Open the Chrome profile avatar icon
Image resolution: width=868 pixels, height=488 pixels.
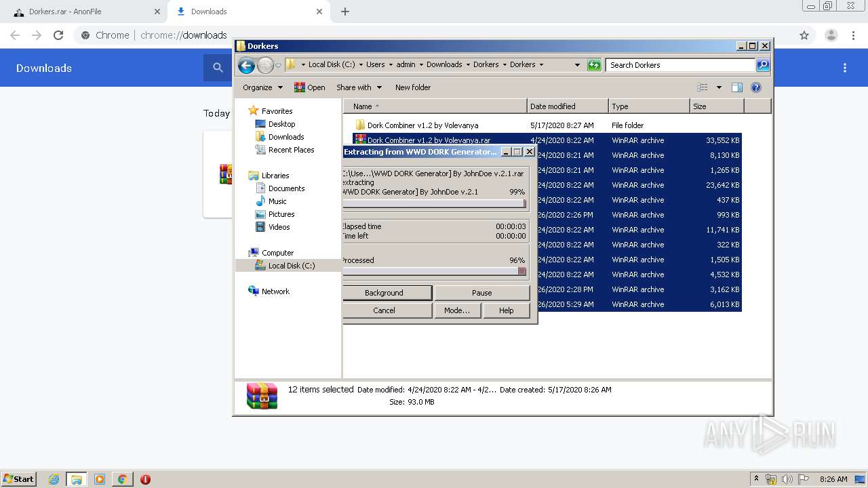pyautogui.click(x=831, y=35)
